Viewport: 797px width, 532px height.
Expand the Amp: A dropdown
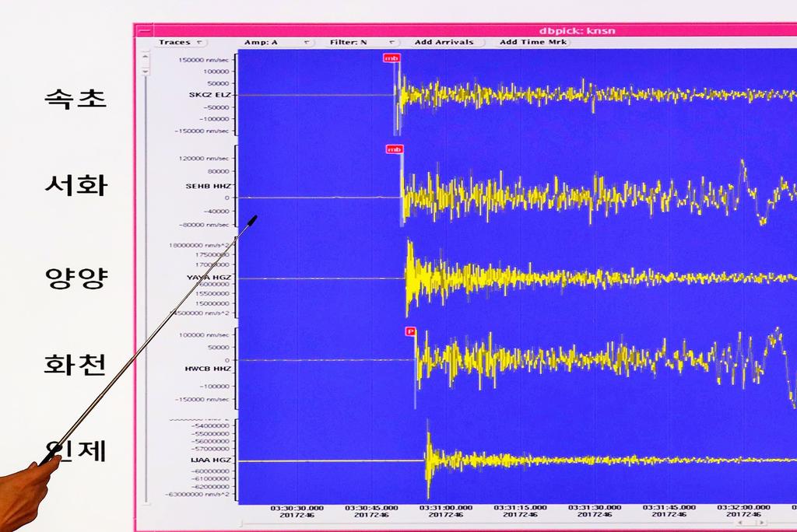pyautogui.click(x=277, y=42)
